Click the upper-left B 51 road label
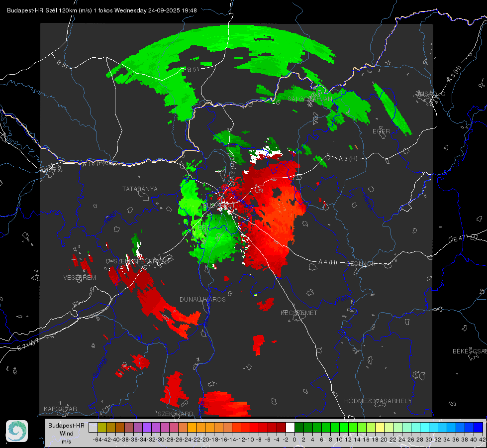The height and width of the screenshot is (448, 487). [x=62, y=63]
